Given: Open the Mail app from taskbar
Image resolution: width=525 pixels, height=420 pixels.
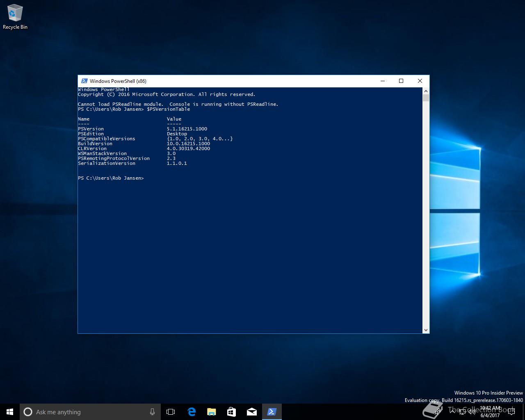Looking at the screenshot, I should pos(251,412).
